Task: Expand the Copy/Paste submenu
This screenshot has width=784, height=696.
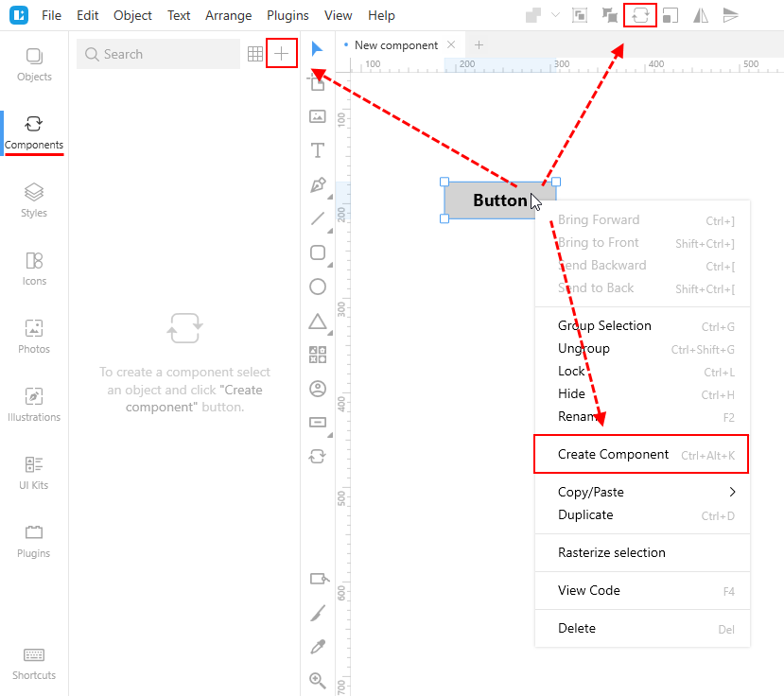Action: pos(732,492)
